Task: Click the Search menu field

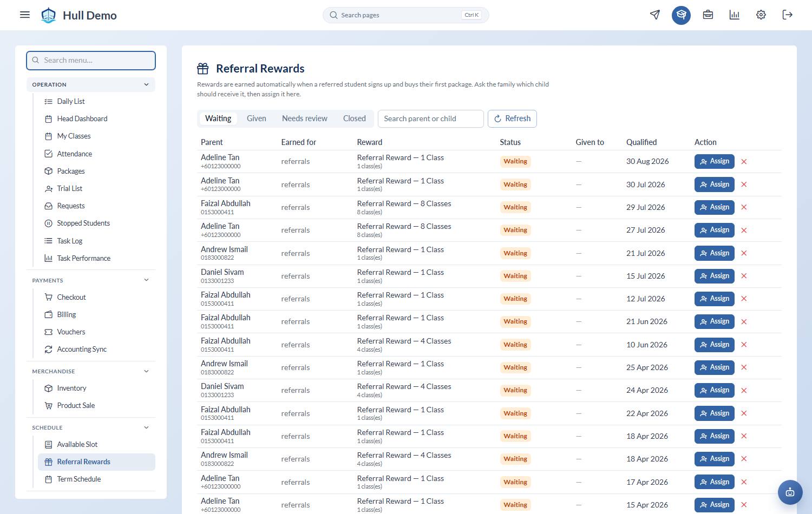Action: tap(91, 60)
